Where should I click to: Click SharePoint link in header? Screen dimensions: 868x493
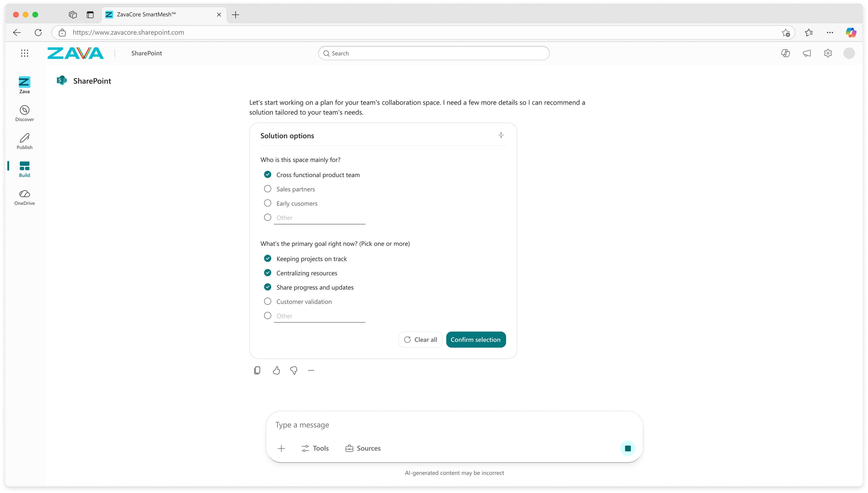click(x=146, y=53)
